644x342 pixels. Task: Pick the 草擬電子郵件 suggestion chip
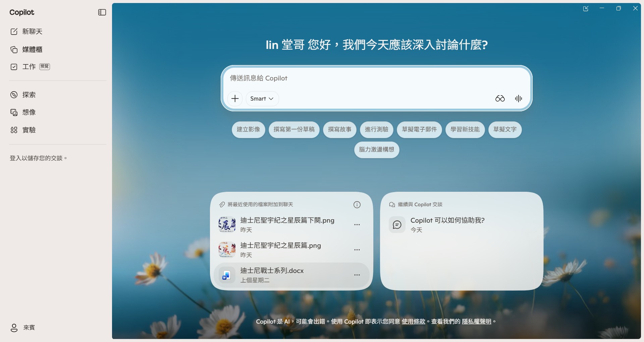(x=420, y=129)
